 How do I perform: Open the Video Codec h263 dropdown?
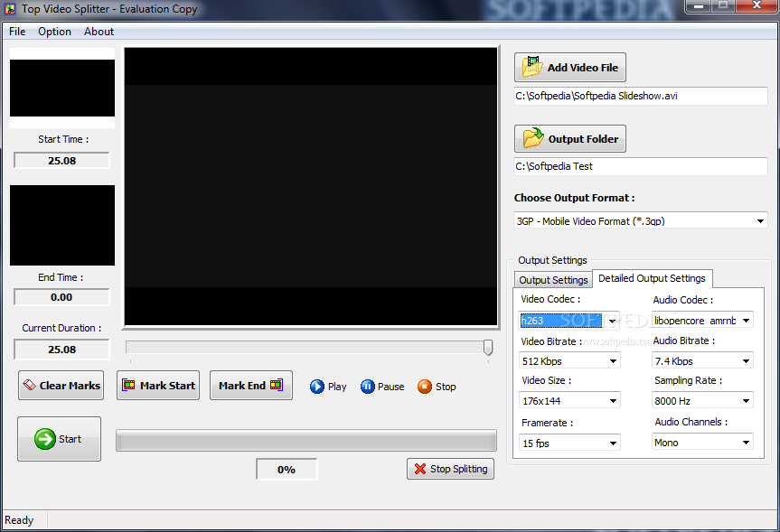point(613,321)
